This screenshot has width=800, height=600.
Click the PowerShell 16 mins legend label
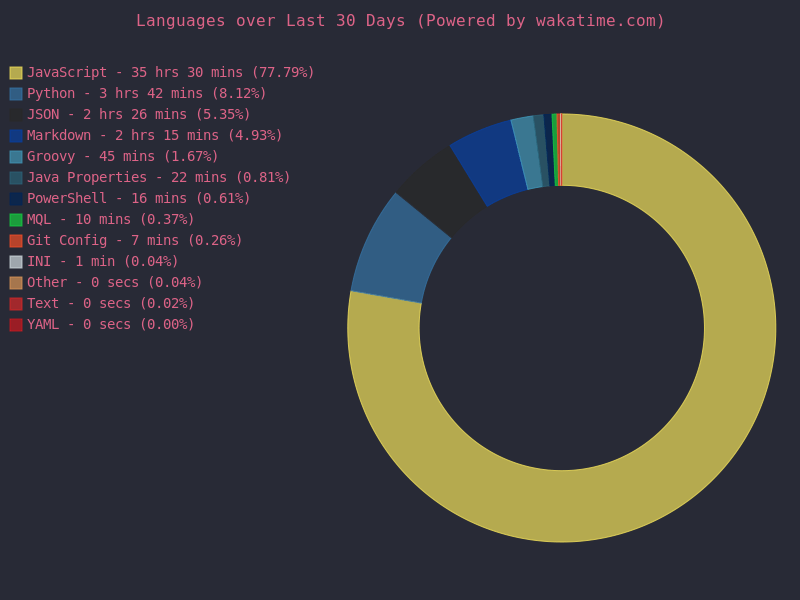[x=138, y=199]
